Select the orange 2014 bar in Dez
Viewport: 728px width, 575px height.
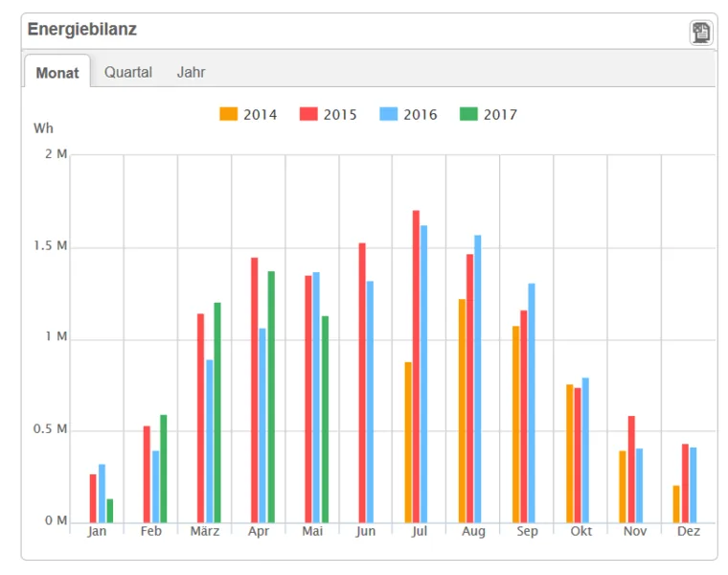pos(676,504)
